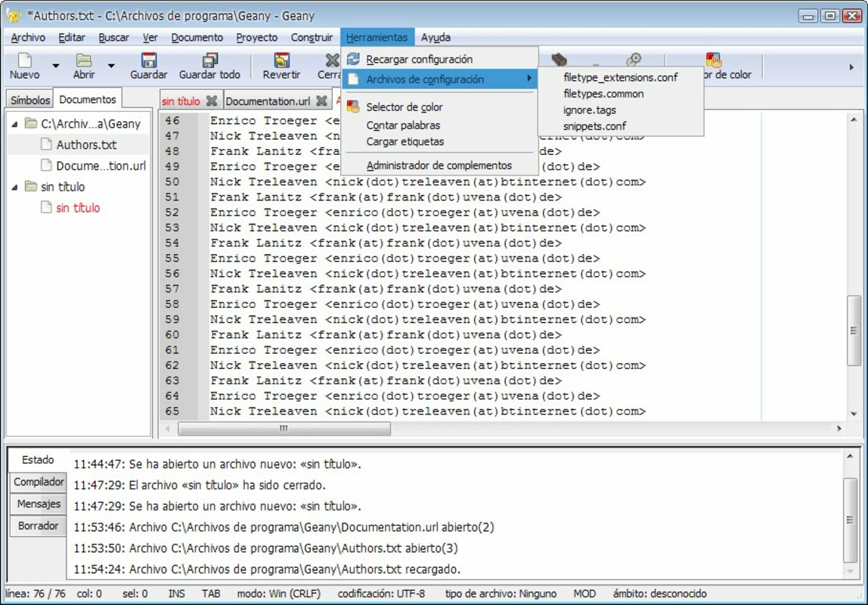This screenshot has height=605, width=868.
Task: Open the Compilador message tab
Action: 39,482
